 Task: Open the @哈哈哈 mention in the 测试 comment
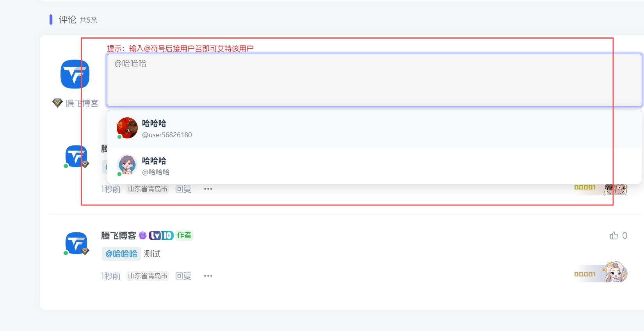[x=121, y=254]
